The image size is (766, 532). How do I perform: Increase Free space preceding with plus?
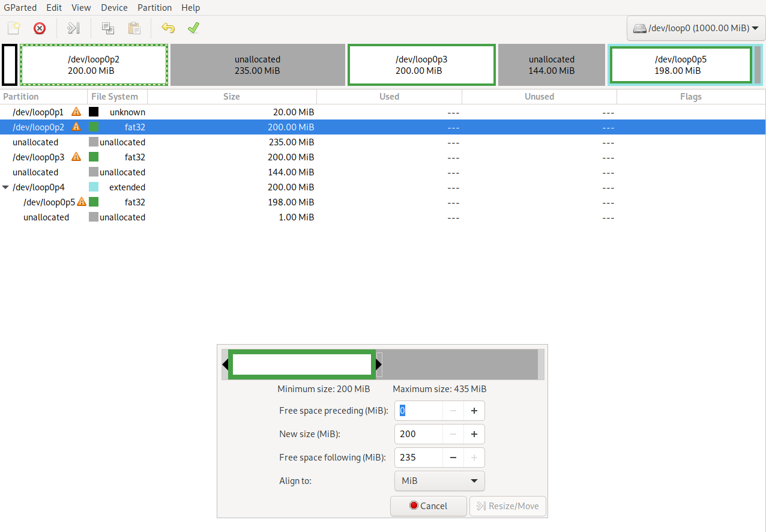point(474,411)
